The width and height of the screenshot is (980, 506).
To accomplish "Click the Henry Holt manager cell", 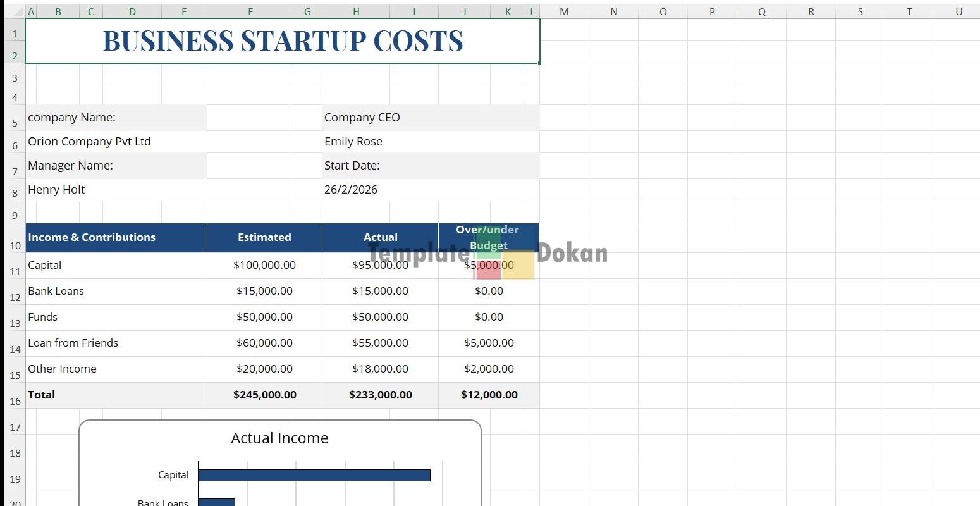I will 116,190.
